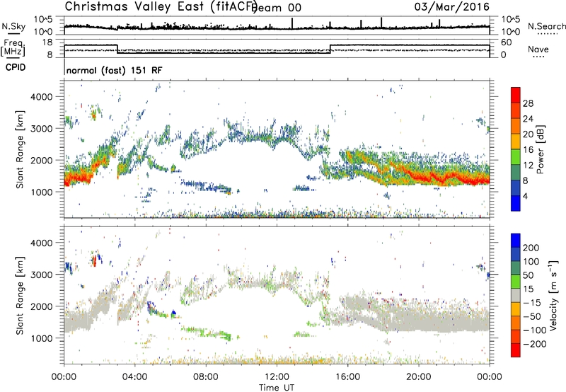The image size is (566, 392).
Task: Click the '60' Nave axis value
Action: pyautogui.click(x=507, y=42)
